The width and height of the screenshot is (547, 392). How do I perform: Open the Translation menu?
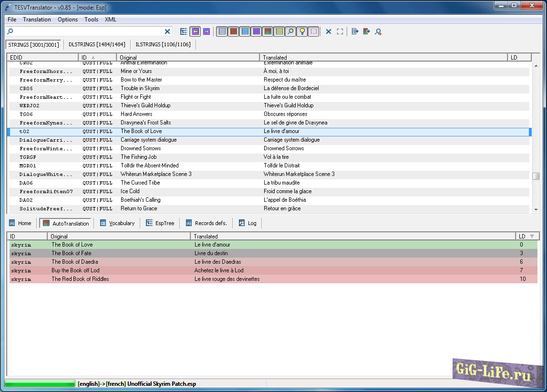(x=37, y=20)
